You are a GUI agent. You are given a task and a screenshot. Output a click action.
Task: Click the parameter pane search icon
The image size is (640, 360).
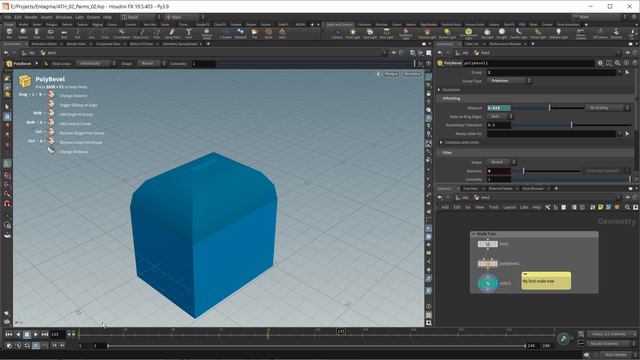click(x=618, y=63)
